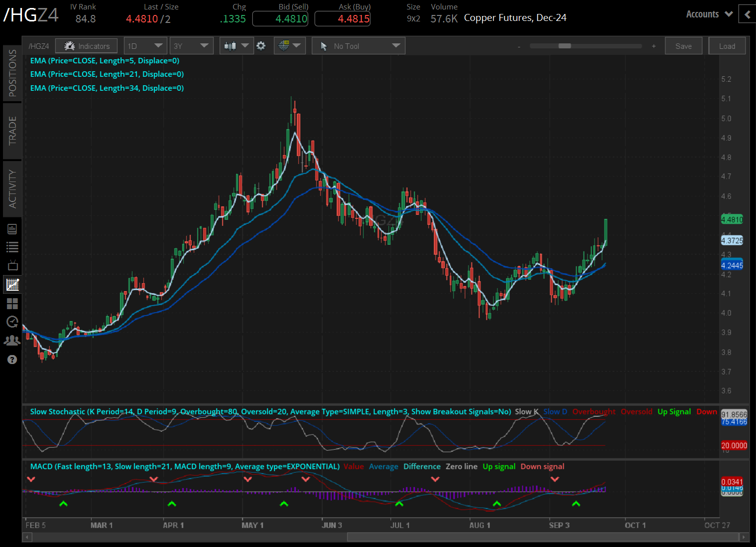Open the people community icon
This screenshot has height=547, width=756.
pos(12,341)
